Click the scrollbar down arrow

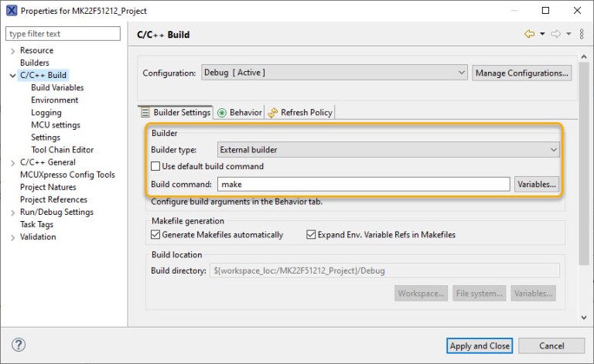pos(583,318)
